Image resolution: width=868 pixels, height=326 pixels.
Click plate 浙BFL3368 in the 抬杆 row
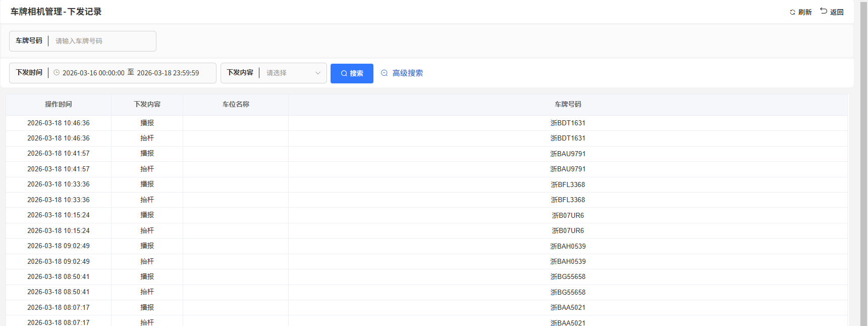click(x=568, y=200)
